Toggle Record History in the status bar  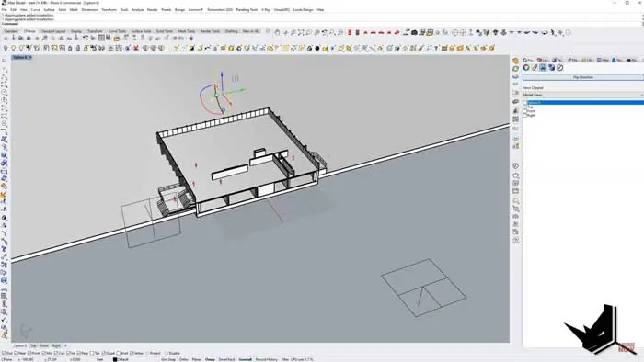[266, 359]
